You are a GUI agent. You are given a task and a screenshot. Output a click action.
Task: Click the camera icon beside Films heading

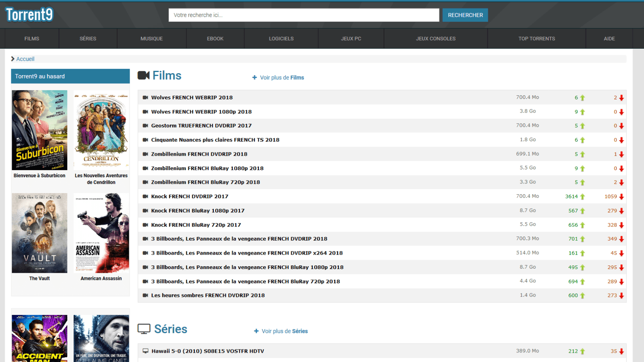click(x=144, y=76)
